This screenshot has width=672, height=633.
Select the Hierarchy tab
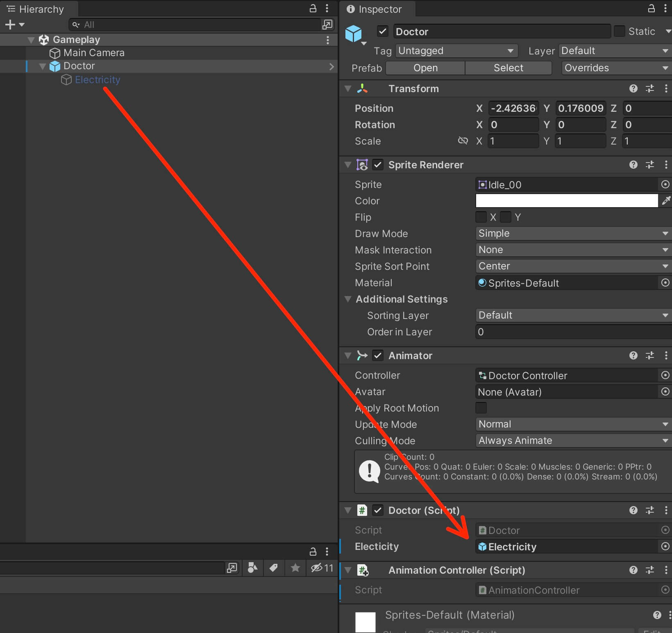pos(39,9)
